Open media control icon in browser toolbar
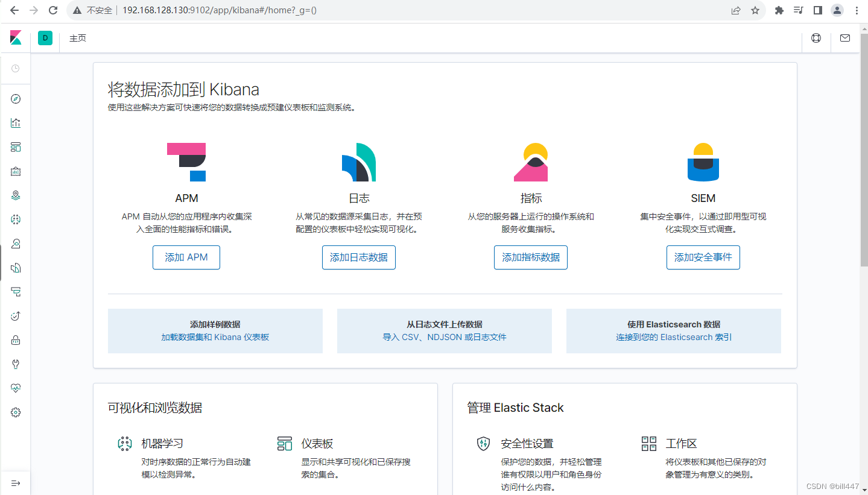Image resolution: width=868 pixels, height=495 pixels. (x=799, y=10)
